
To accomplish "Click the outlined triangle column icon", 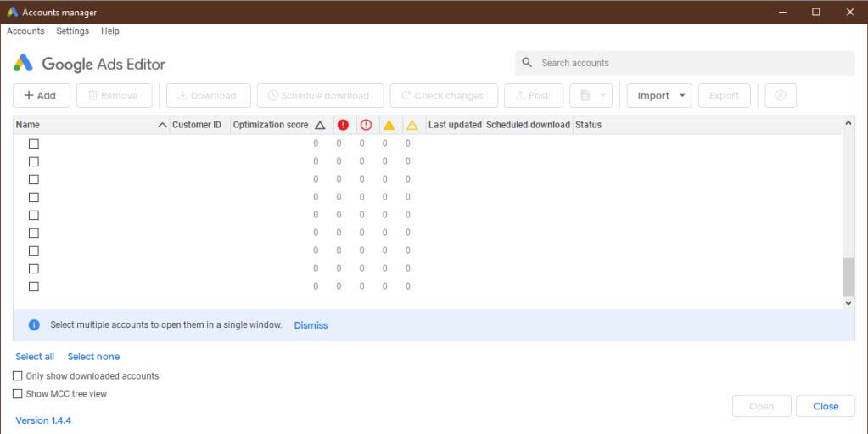I will click(x=320, y=125).
